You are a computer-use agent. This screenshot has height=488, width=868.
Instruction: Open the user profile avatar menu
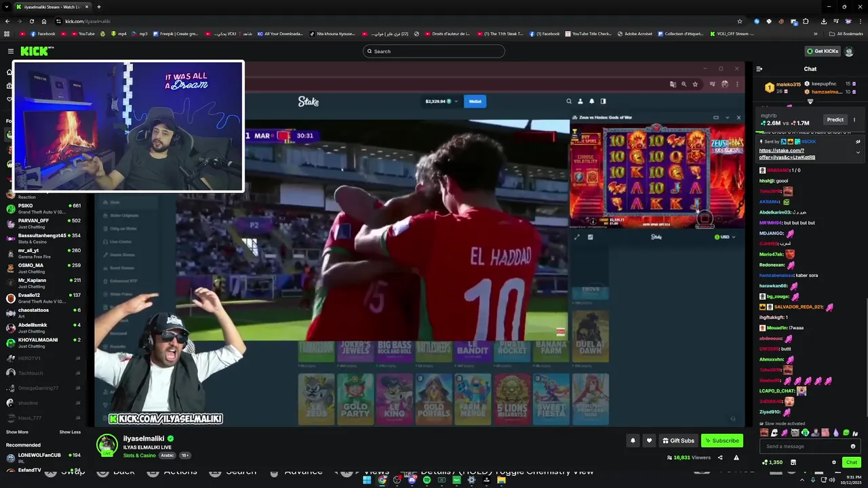(849, 52)
